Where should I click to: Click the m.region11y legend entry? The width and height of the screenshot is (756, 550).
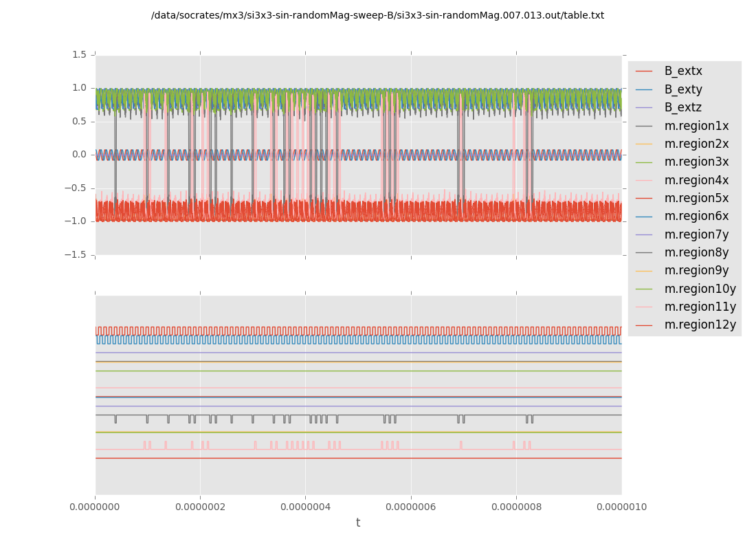coord(700,307)
